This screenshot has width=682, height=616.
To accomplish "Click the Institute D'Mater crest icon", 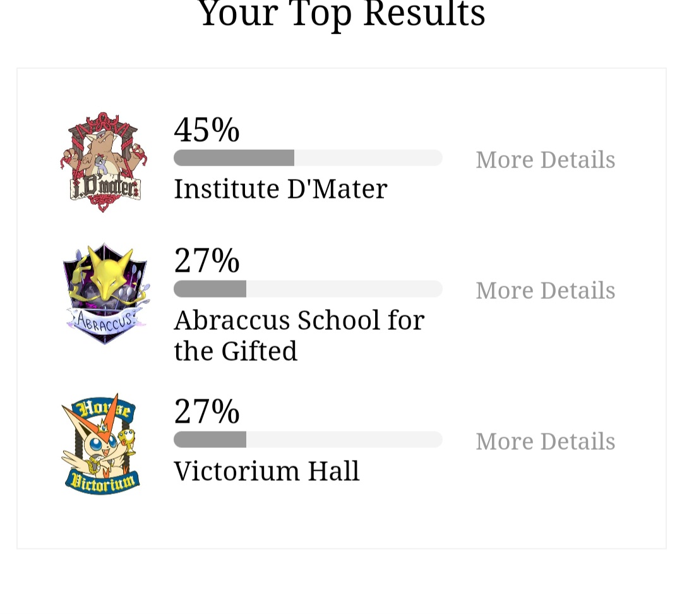I will 104,162.
